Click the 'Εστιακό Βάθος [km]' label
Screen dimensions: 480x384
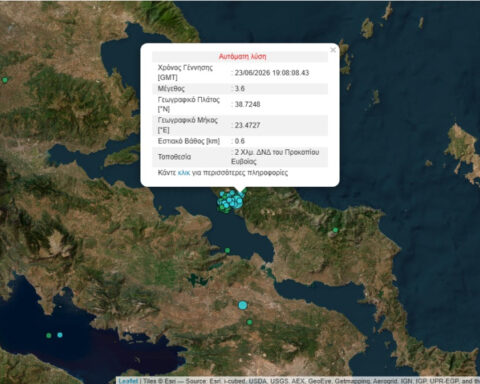click(189, 141)
